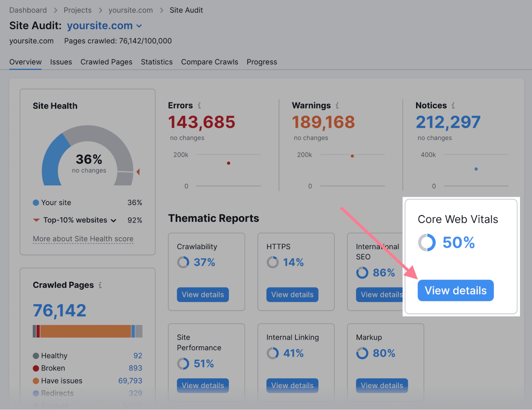Click the Internal Linking donut chart icon

coord(272,353)
